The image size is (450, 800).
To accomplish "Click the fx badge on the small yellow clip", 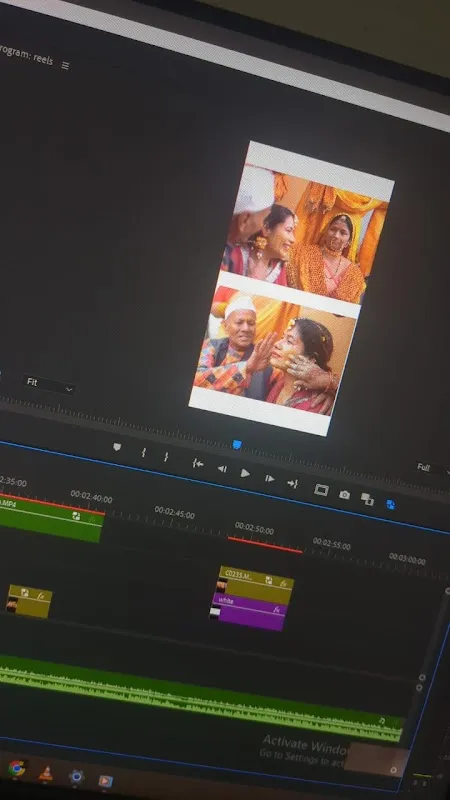I will pos(41,595).
